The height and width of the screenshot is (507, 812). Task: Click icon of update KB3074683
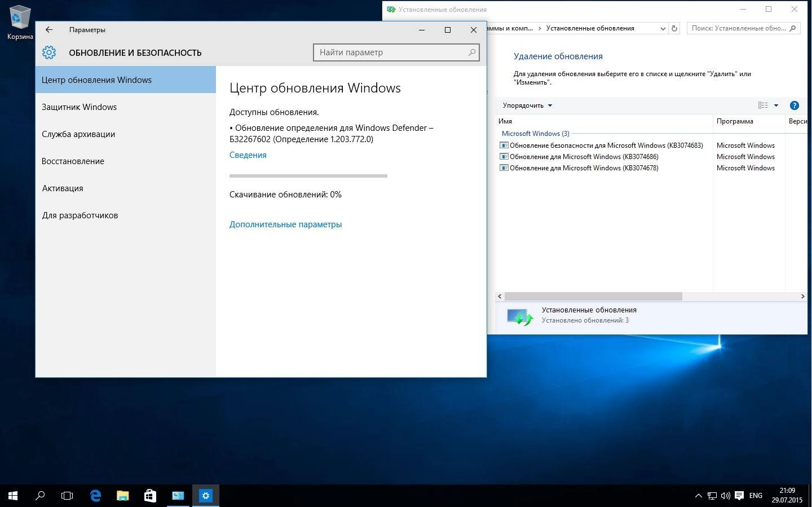(504, 146)
